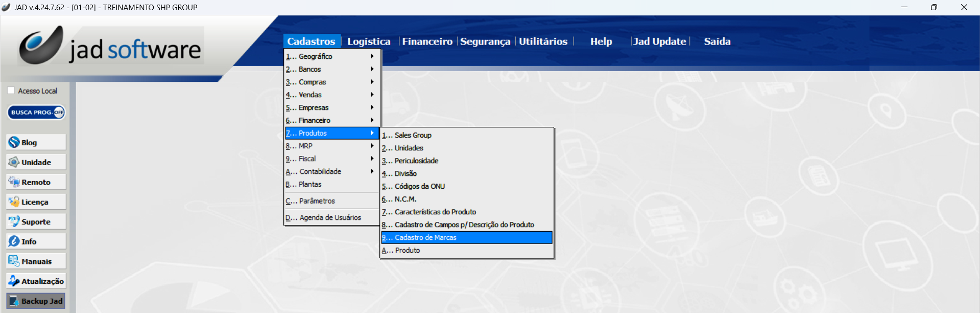Start Backup Jad from sidebar

[x=36, y=301]
